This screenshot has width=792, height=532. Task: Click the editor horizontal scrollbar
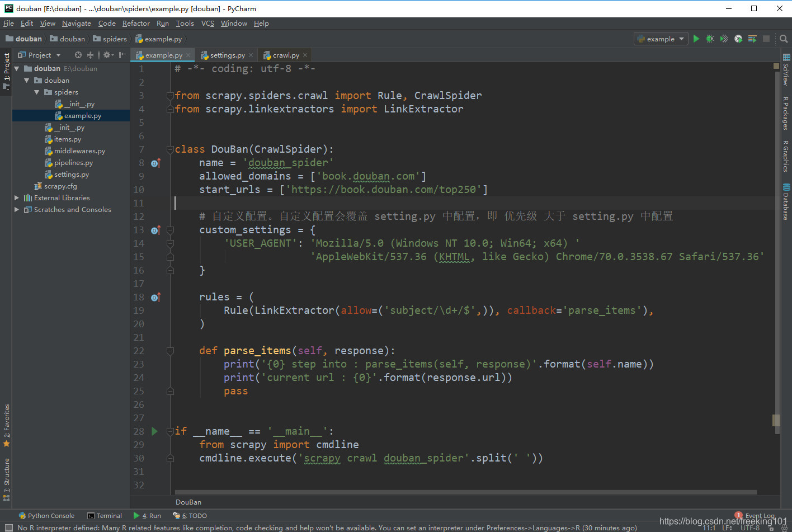[x=466, y=492]
